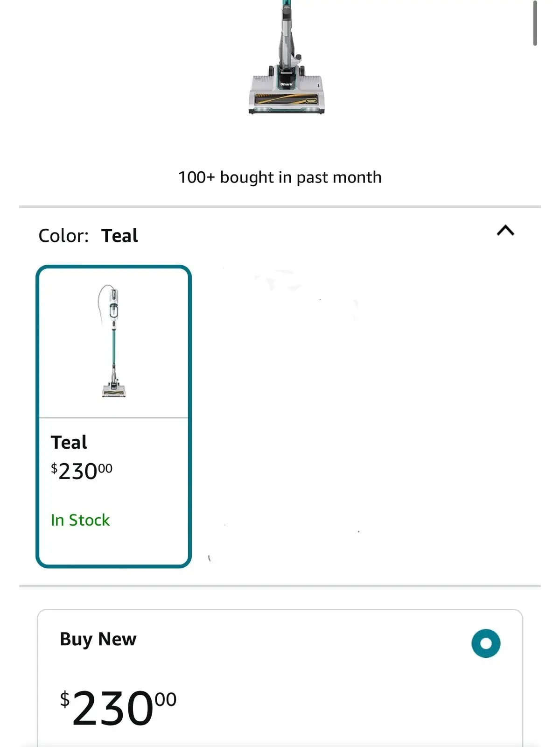This screenshot has width=560, height=747.
Task: Click the Teal label inside the swatch card
Action: pos(69,442)
